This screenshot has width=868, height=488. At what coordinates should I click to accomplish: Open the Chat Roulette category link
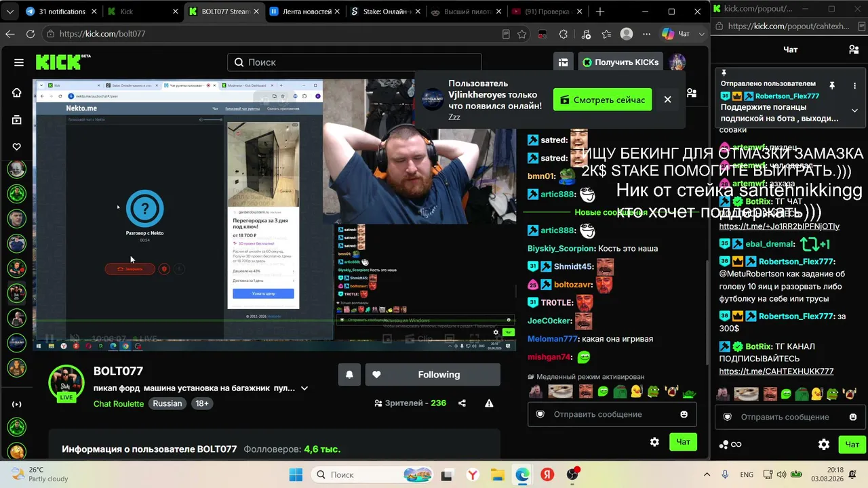point(119,403)
